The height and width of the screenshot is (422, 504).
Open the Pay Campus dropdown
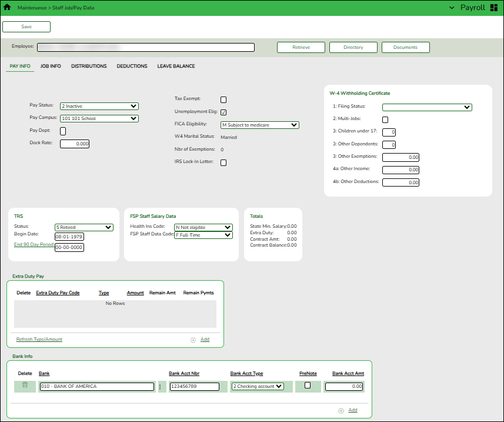99,118
